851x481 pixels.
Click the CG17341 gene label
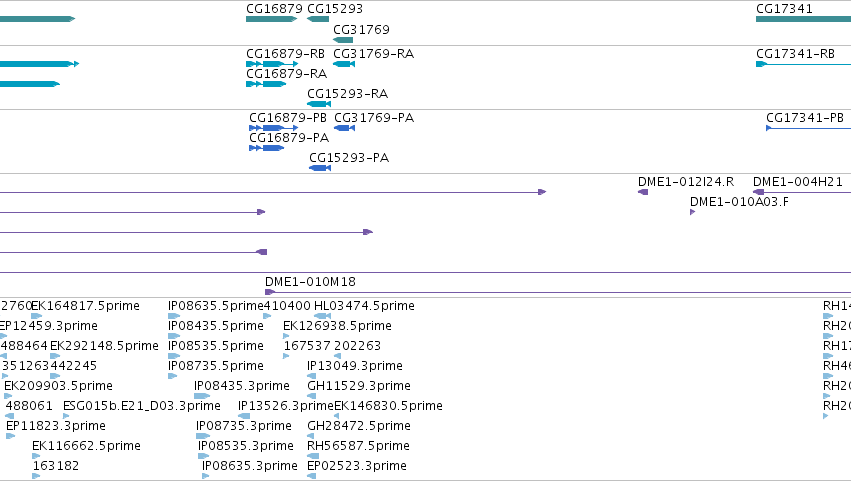[x=784, y=9]
